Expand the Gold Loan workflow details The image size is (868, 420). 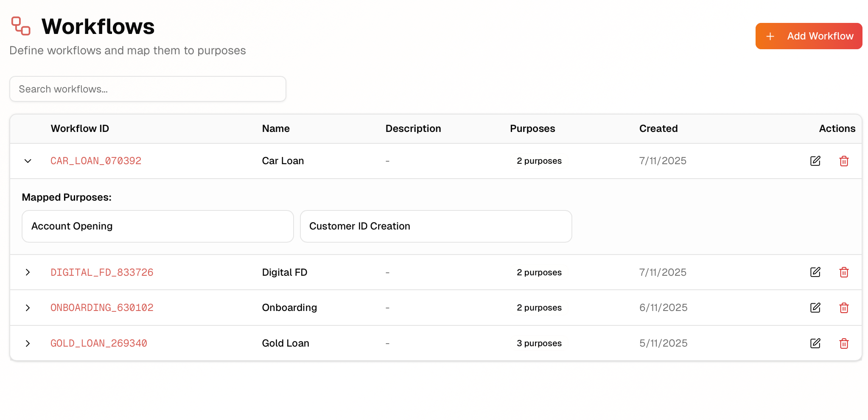point(28,343)
